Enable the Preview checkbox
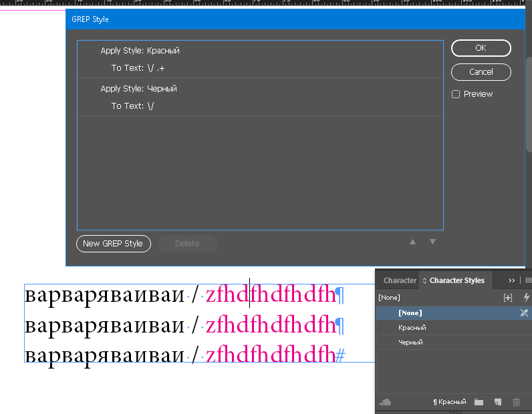Viewport: 532px width, 414px height. (456, 94)
